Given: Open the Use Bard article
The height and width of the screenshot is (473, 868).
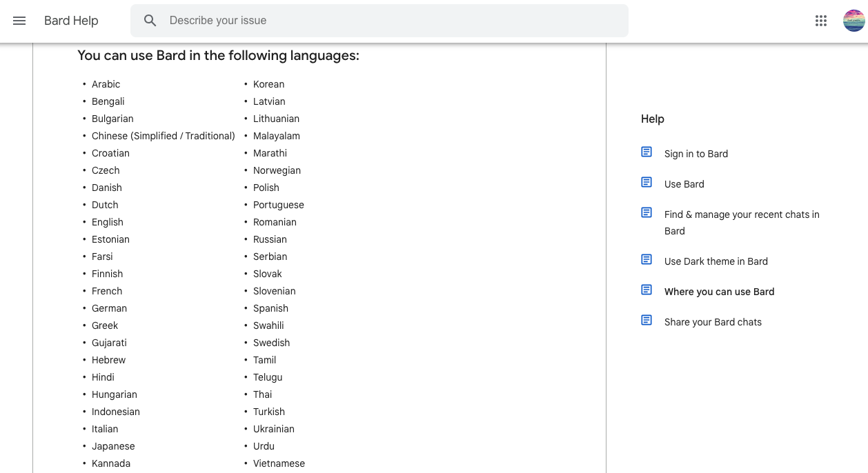Looking at the screenshot, I should click(x=684, y=184).
